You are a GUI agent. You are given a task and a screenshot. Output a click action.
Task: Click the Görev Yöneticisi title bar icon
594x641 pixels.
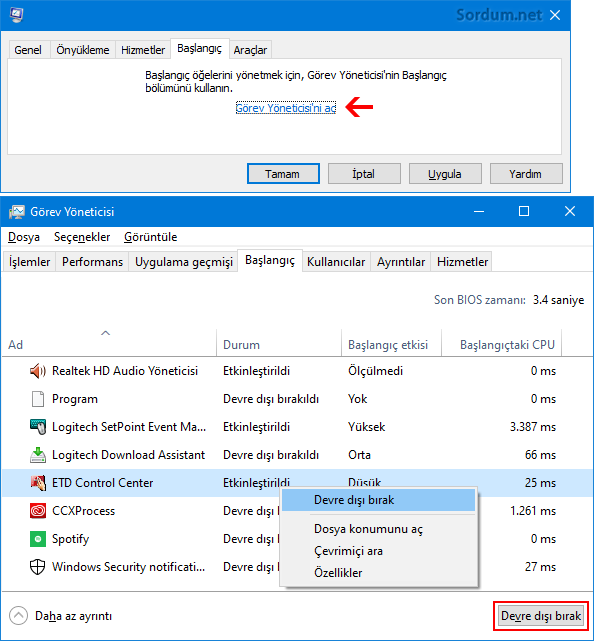(16, 212)
